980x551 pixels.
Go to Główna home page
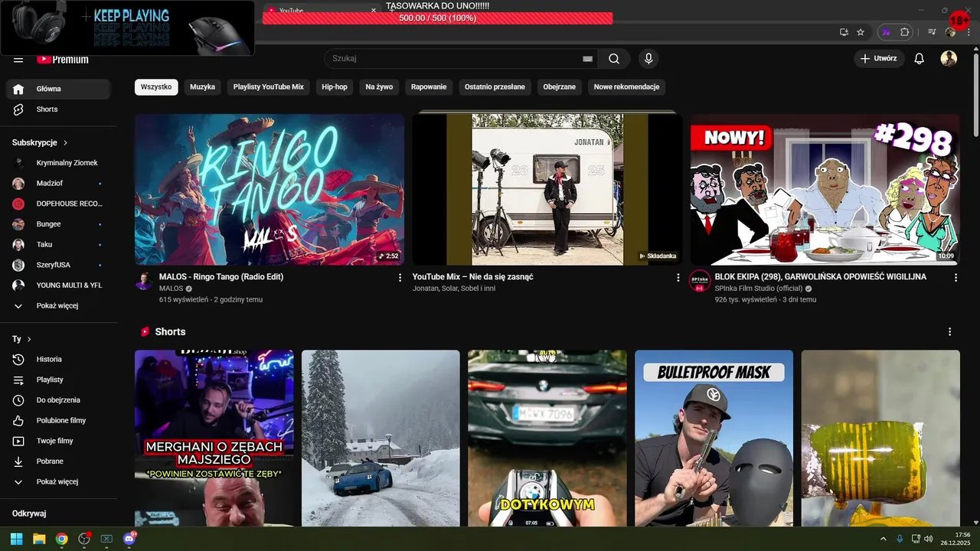point(58,89)
